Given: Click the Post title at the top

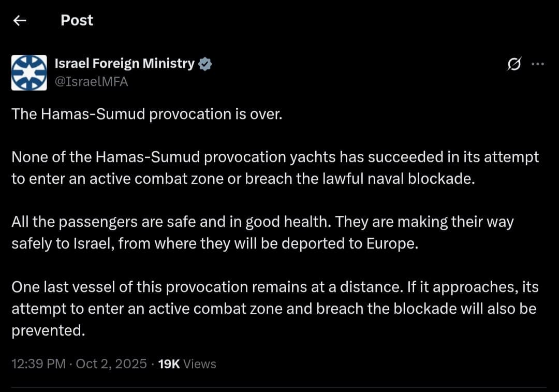Looking at the screenshot, I should pyautogui.click(x=77, y=20).
